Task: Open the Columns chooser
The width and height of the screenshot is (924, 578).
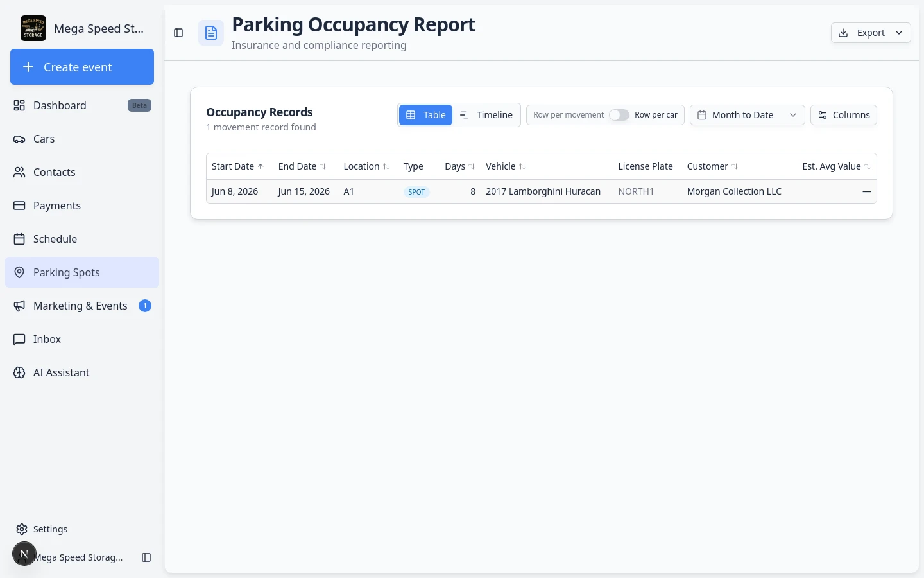Action: pos(844,115)
